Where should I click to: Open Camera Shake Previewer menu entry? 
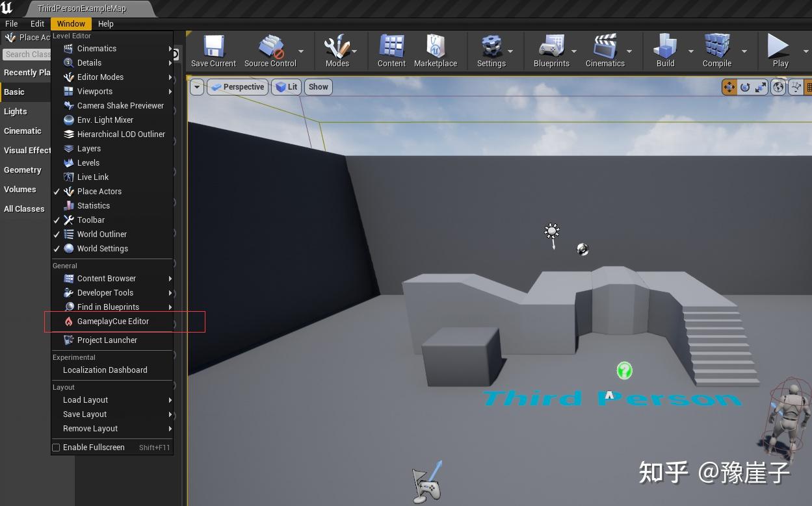[112, 106]
